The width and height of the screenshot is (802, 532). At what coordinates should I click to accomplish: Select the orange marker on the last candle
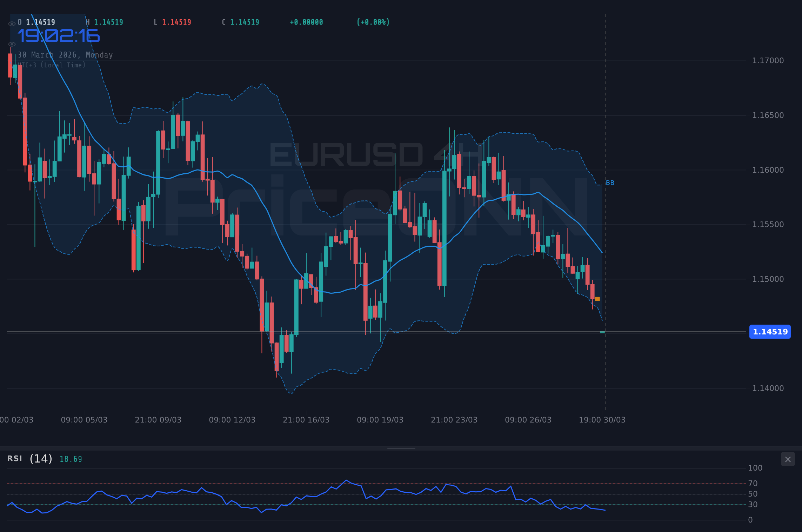click(x=597, y=299)
